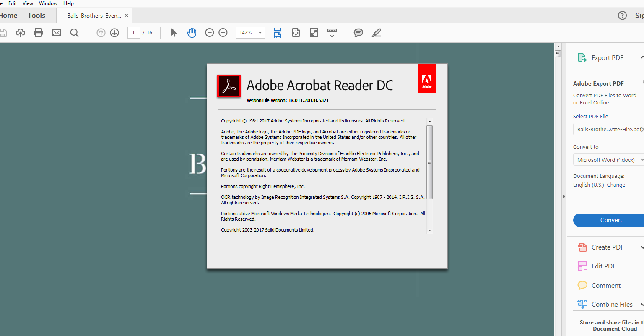Select the highlight text tool
The width and height of the screenshot is (644, 336).
click(376, 32)
